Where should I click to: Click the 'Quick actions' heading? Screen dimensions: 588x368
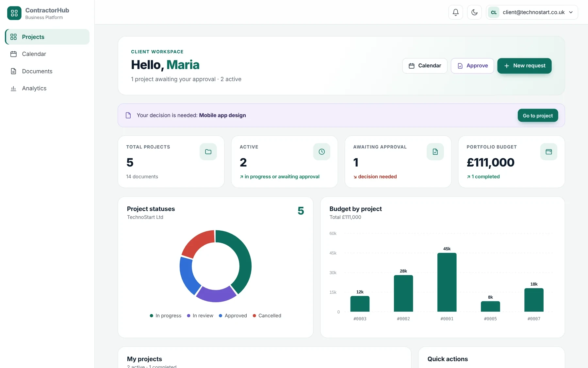click(448, 359)
